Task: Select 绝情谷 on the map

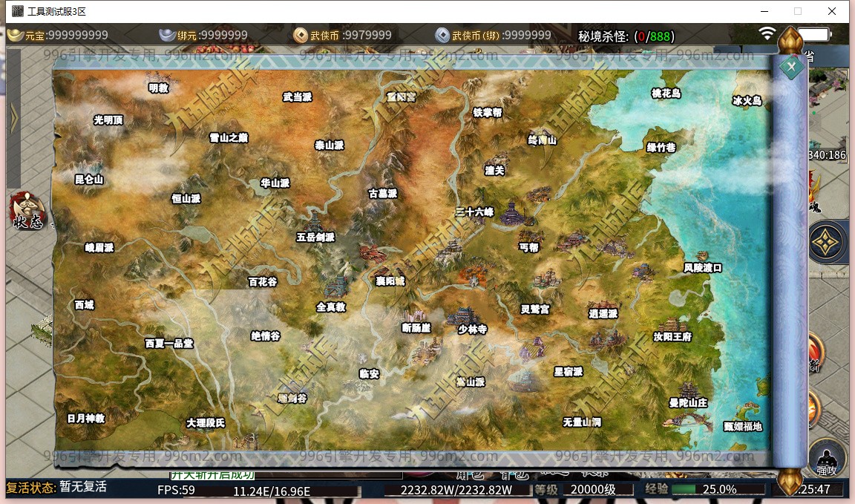Action: coord(266,336)
